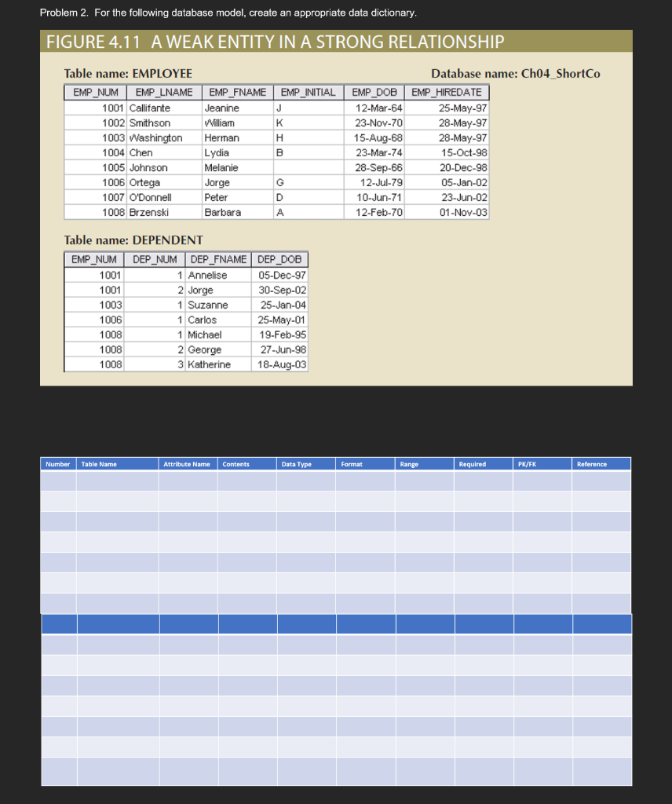The width and height of the screenshot is (672, 804).
Task: Click the Attribute Name dictionary header
Action: pyautogui.click(x=188, y=464)
